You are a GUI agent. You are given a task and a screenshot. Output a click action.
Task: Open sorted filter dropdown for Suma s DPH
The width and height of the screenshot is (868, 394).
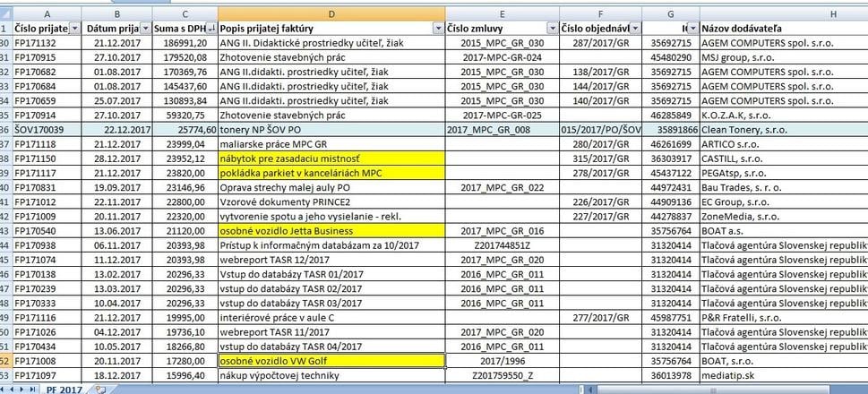[x=211, y=29]
